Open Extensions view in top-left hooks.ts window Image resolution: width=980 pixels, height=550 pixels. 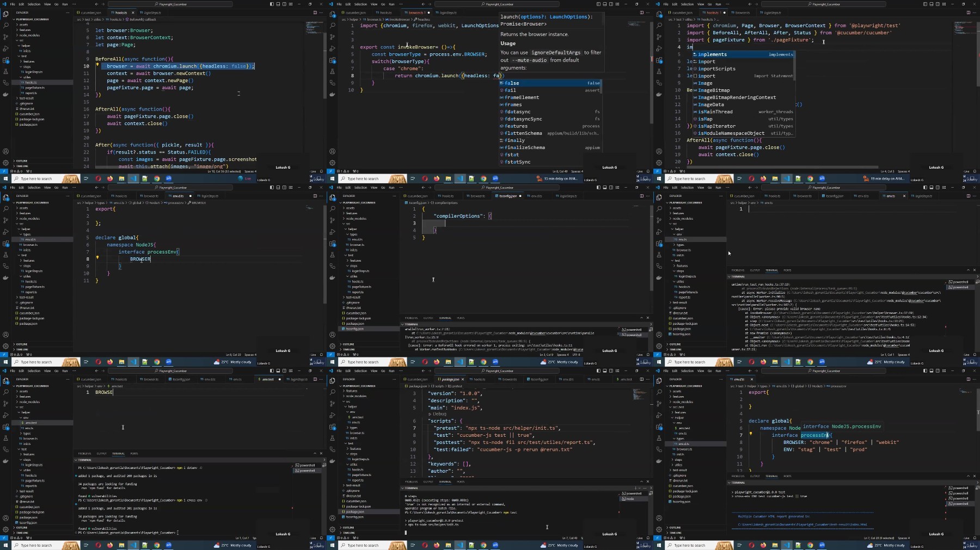5,60
